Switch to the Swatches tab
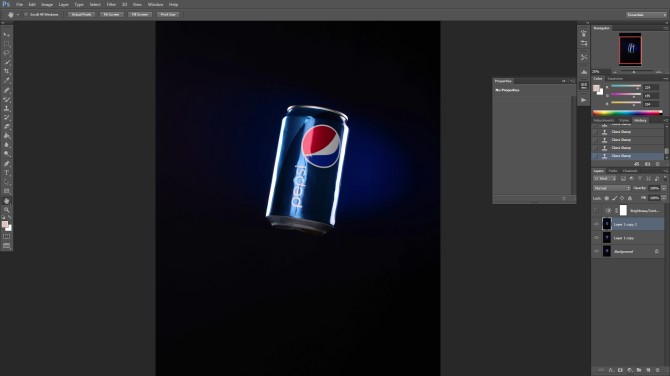Image resolution: width=670 pixels, height=376 pixels. pyautogui.click(x=615, y=79)
